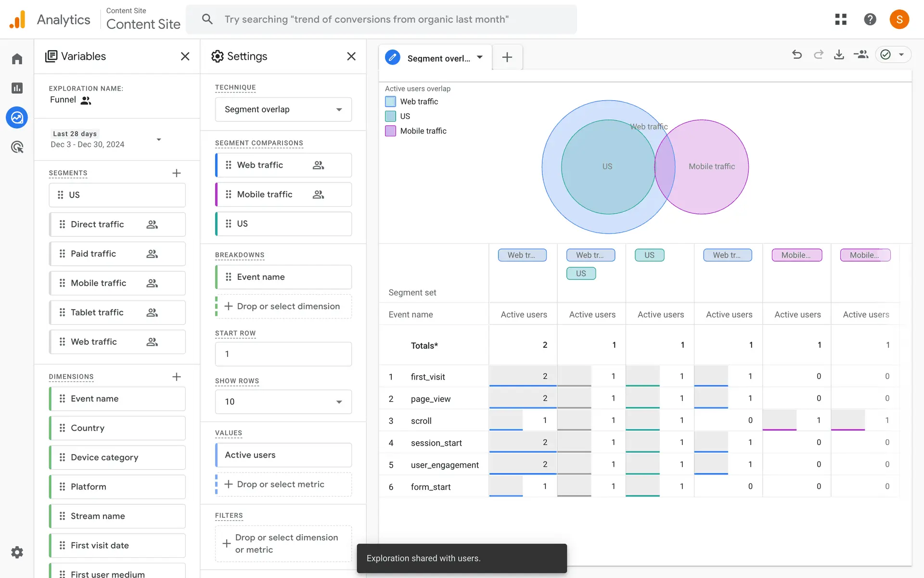Open the Google apps grid icon
The width and height of the screenshot is (924, 578).
(841, 19)
